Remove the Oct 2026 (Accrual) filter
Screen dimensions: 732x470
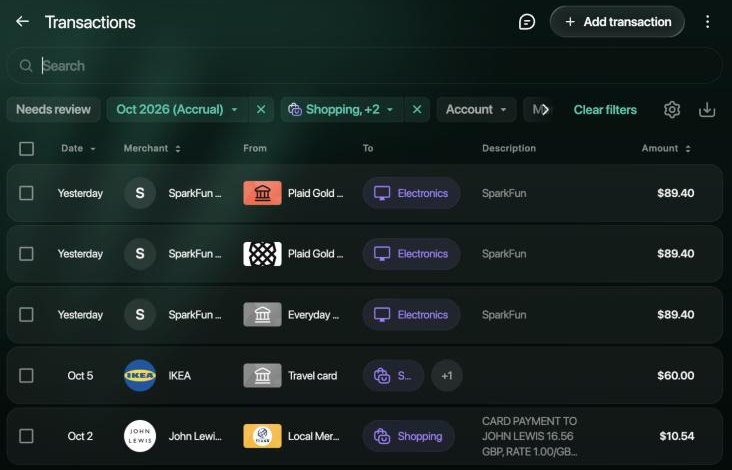(261, 109)
